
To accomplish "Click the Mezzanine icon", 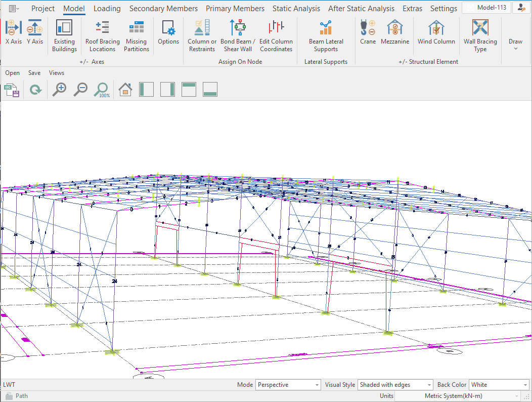I will [394, 28].
